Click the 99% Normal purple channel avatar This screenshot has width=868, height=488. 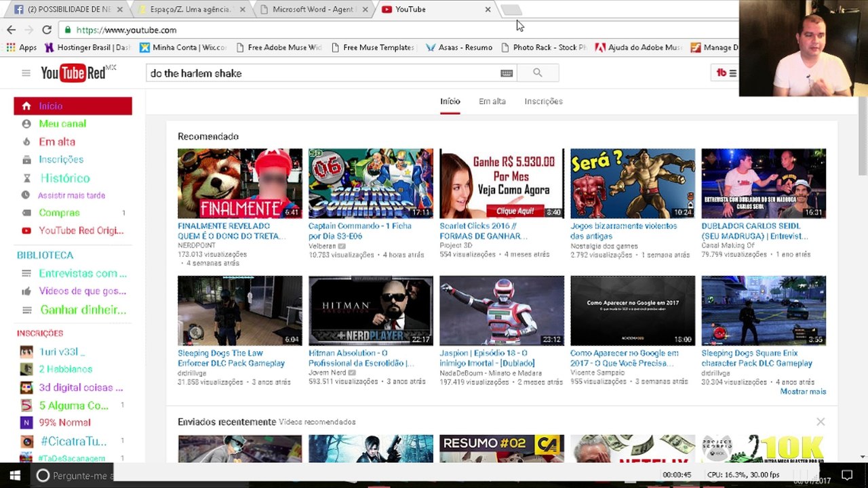point(26,423)
